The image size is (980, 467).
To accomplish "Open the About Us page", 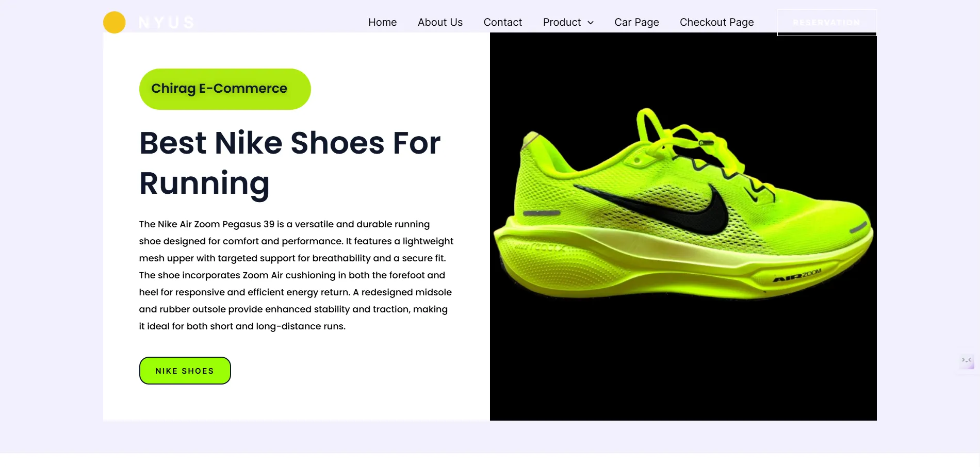I will 440,22.
